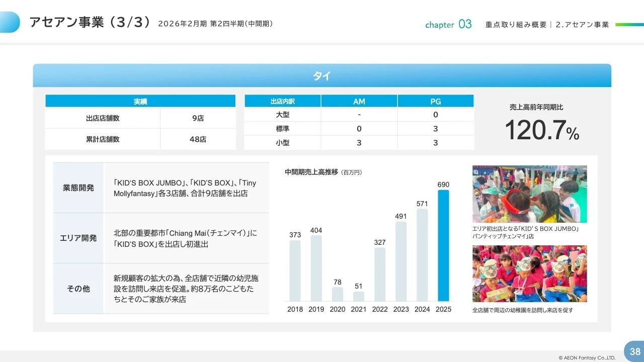Click the KID'S BOX JUMBO store photo
The image size is (644, 362).
click(529, 194)
